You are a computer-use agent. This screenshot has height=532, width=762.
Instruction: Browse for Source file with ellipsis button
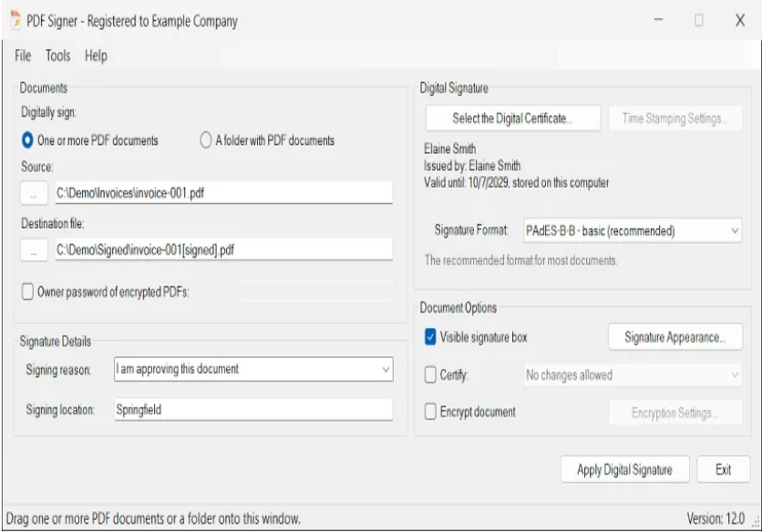point(34,193)
